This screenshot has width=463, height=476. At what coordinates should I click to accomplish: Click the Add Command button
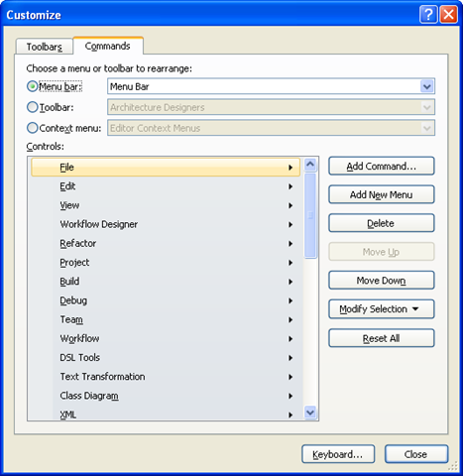click(382, 166)
